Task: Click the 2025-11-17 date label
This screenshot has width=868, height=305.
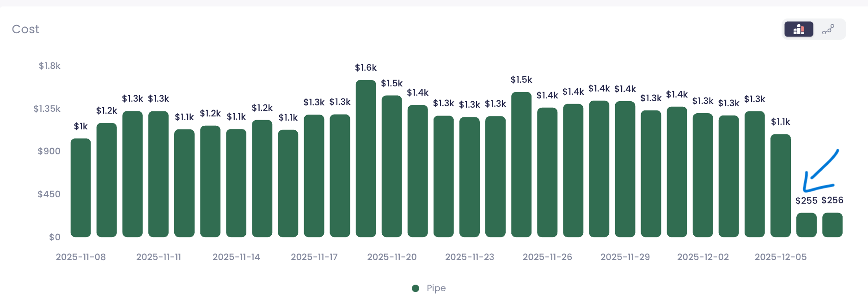Action: 314,257
